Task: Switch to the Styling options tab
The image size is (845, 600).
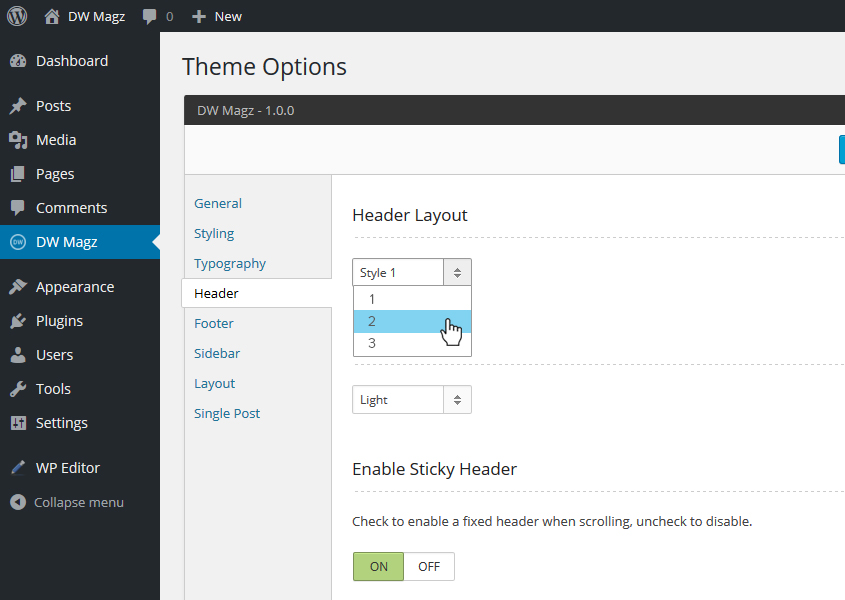Action: click(214, 233)
